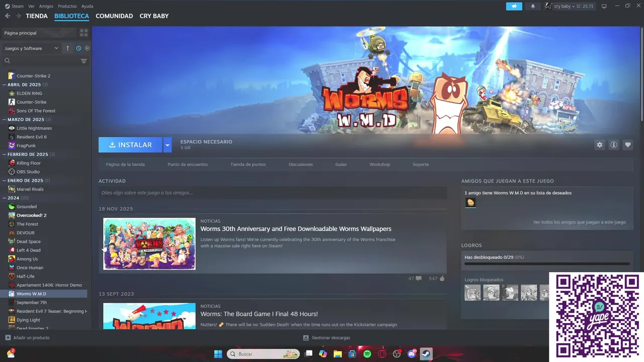Click the library search magnifier icon
The image size is (644, 362).
pyautogui.click(x=8, y=61)
